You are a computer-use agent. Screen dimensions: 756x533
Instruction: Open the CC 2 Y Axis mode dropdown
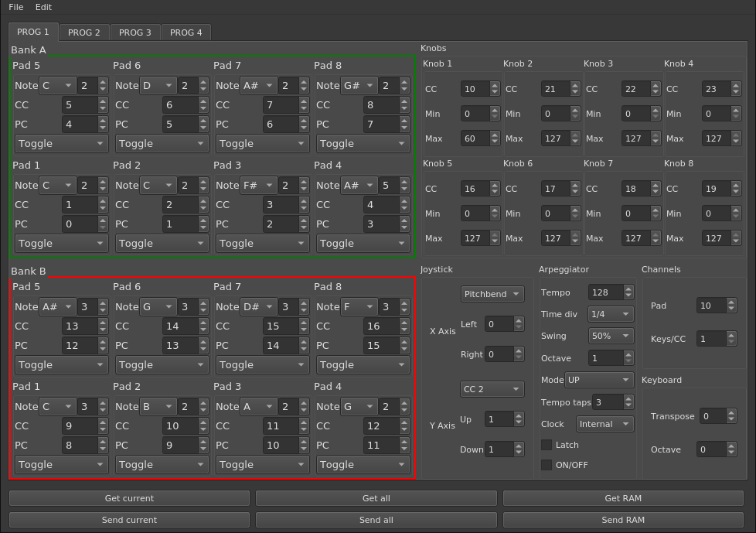(x=492, y=389)
